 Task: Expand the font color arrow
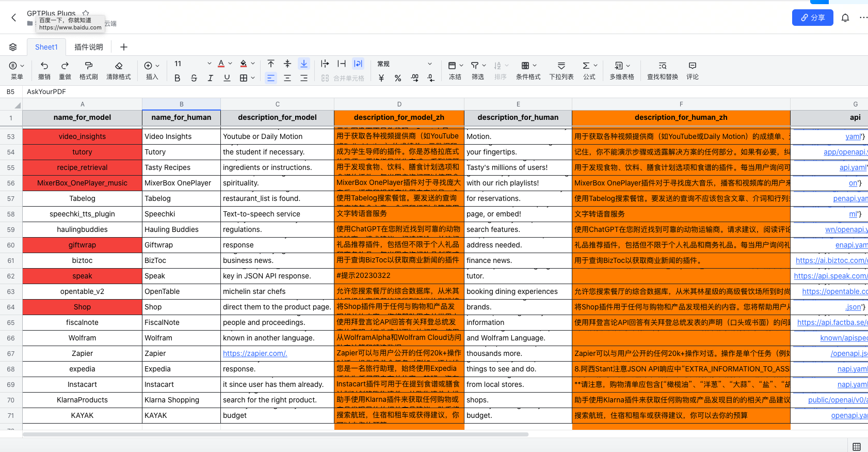coord(230,64)
